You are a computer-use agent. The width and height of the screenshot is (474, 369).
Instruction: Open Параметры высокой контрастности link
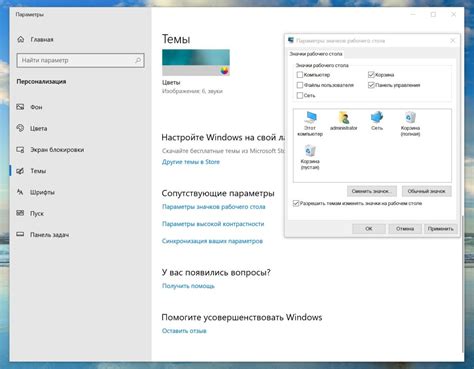(x=213, y=224)
